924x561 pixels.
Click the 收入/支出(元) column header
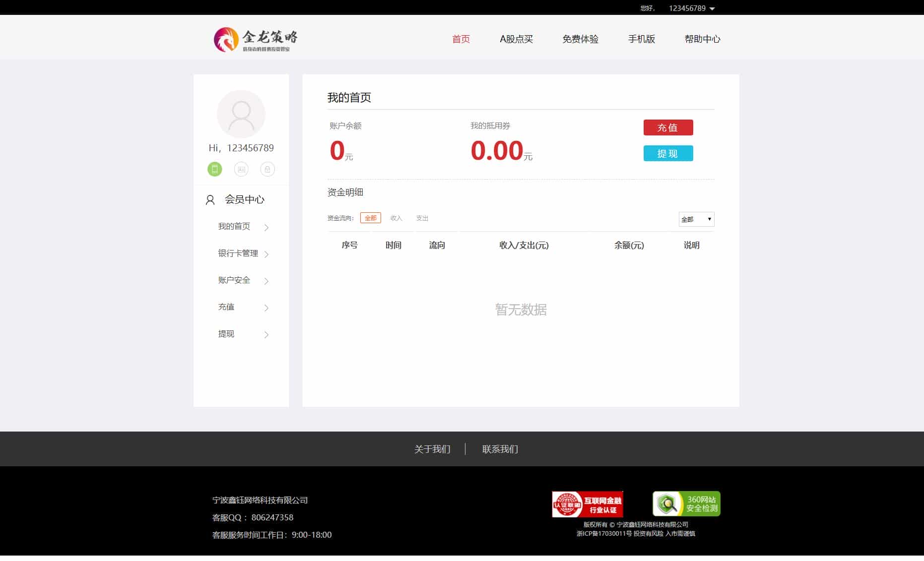point(524,245)
